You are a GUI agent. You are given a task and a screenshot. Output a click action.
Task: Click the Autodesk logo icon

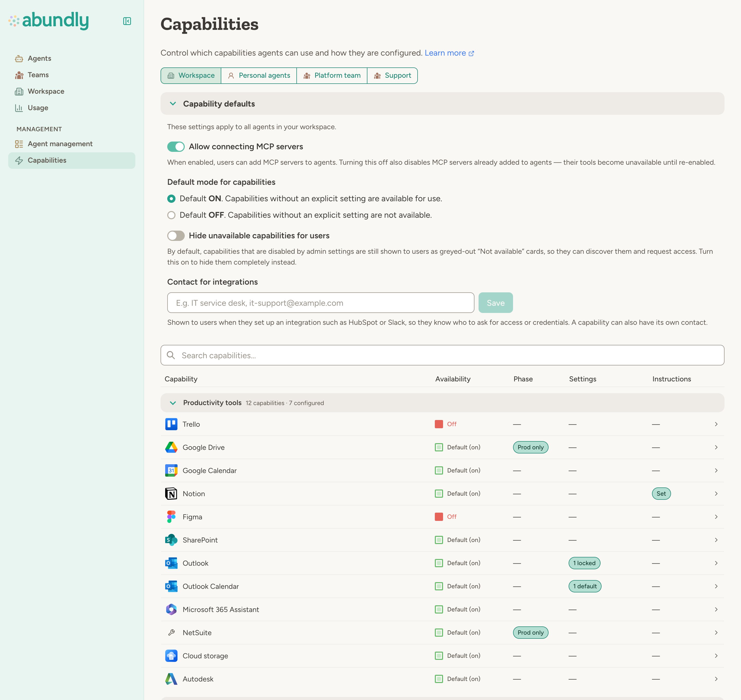pyautogui.click(x=171, y=679)
